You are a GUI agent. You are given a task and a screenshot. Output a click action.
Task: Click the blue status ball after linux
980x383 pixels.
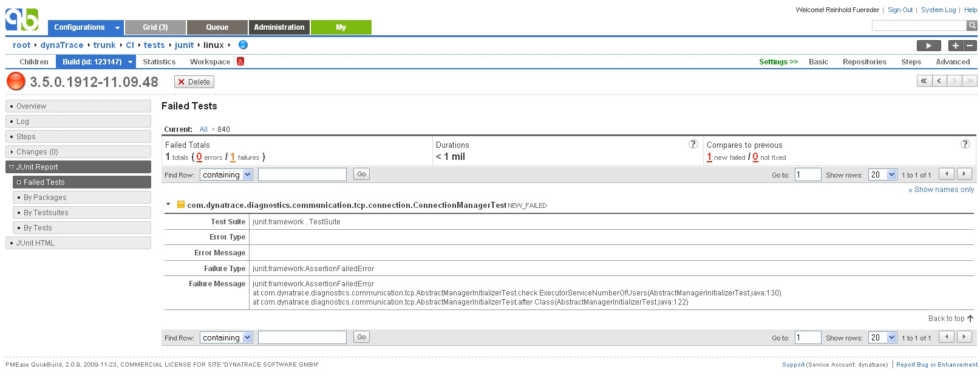pos(243,45)
